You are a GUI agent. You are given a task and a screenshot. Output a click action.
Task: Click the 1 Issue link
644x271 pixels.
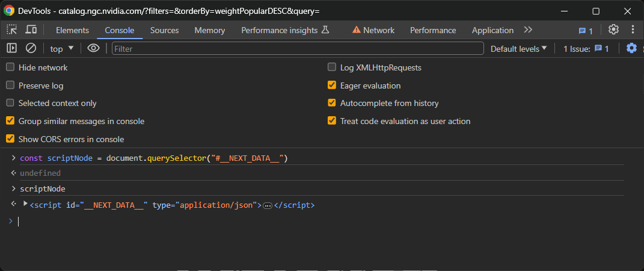coord(586,49)
